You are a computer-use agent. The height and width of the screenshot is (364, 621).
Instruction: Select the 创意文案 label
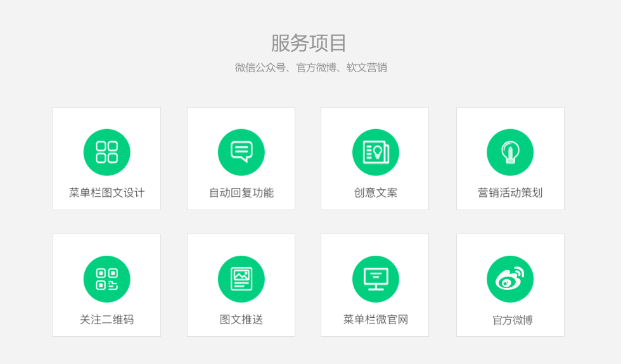point(375,192)
